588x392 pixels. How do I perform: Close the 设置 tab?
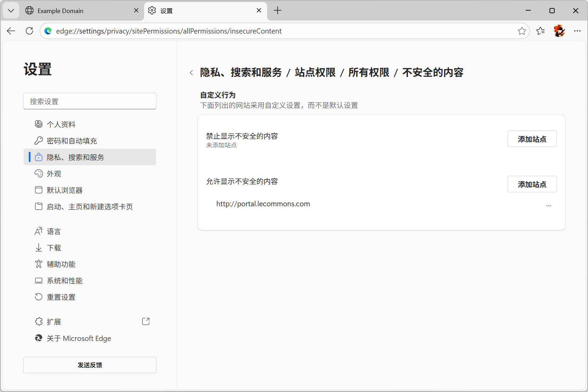coord(259,11)
